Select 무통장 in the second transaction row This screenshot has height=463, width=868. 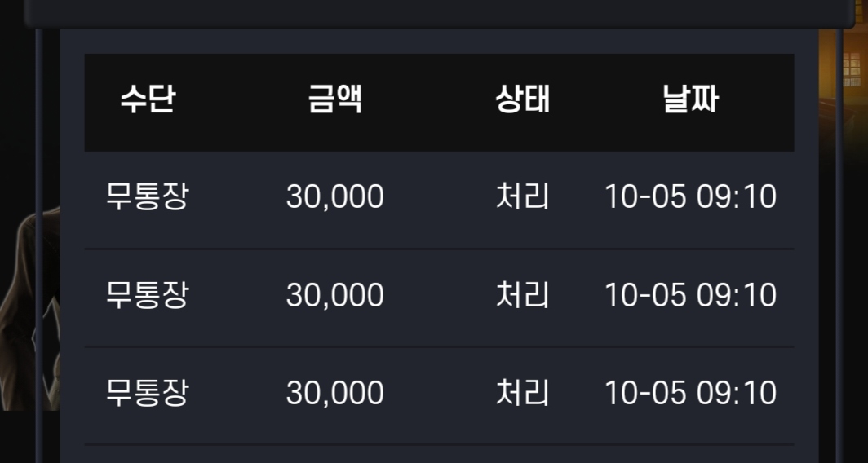(x=147, y=294)
